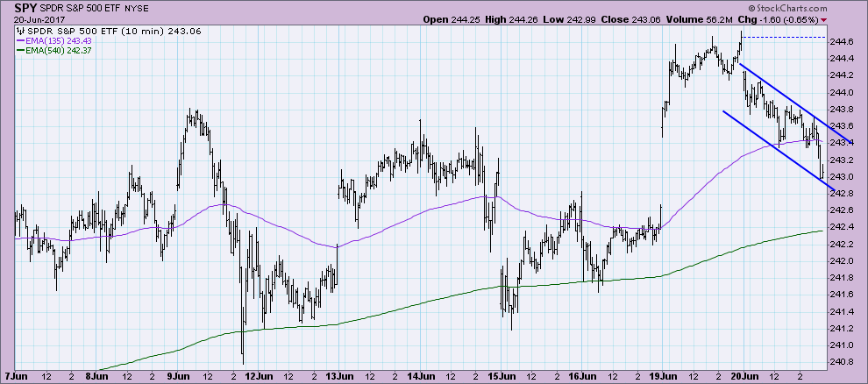This screenshot has height=384, width=868.
Task: Click the upper blue descending channel line
Action: (x=795, y=103)
